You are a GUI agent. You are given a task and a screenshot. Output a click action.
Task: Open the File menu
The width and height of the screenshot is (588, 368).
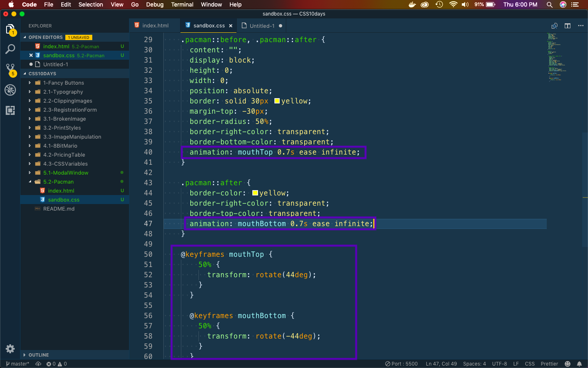click(49, 4)
